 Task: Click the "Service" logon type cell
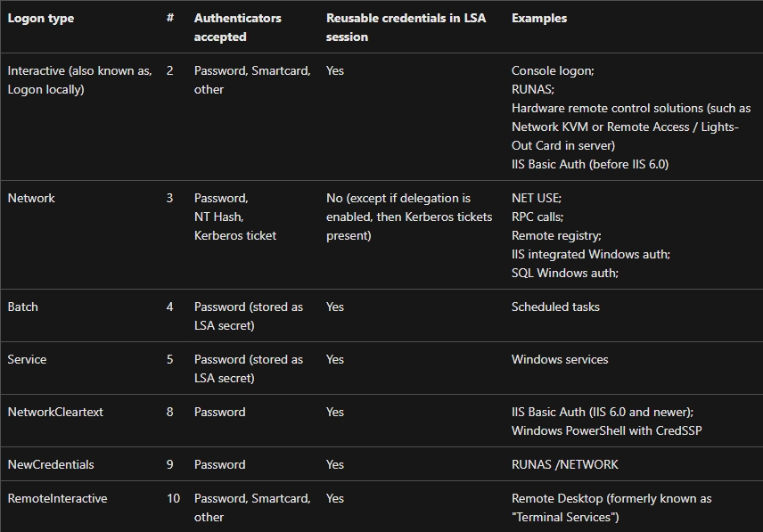(27, 359)
